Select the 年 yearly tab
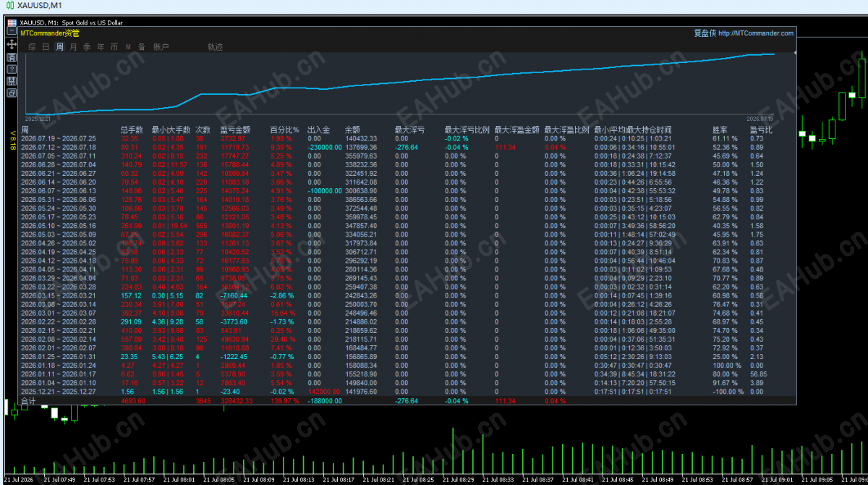The image size is (868, 485). (x=101, y=47)
